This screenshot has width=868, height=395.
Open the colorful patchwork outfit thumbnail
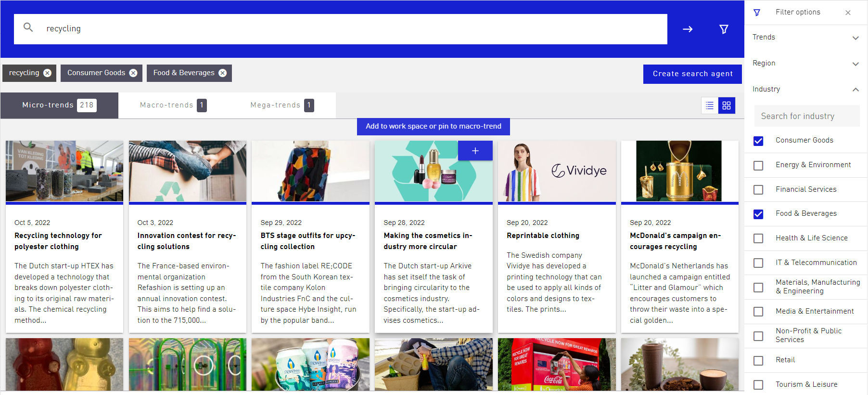pos(310,171)
